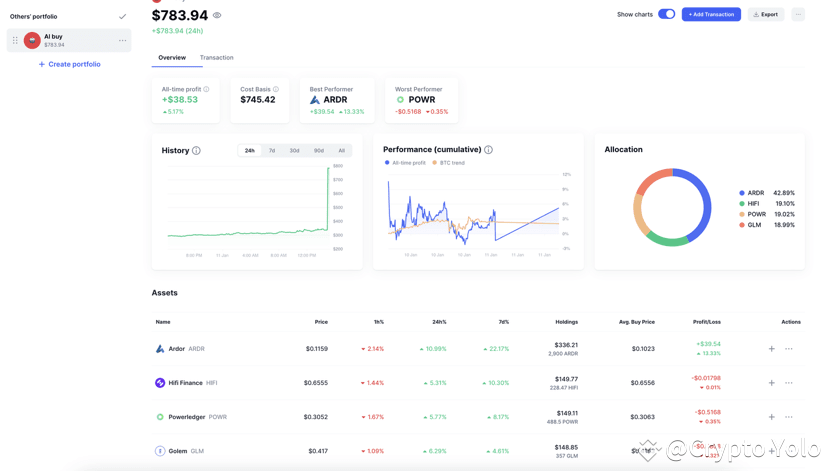Open Powerledger asset logo
The width and height of the screenshot is (829, 471).
160,417
